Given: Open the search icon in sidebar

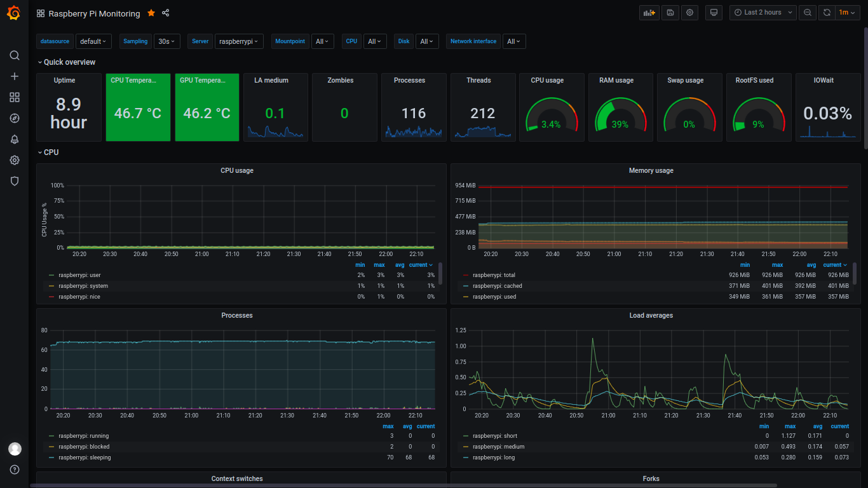Looking at the screenshot, I should pyautogui.click(x=15, y=55).
